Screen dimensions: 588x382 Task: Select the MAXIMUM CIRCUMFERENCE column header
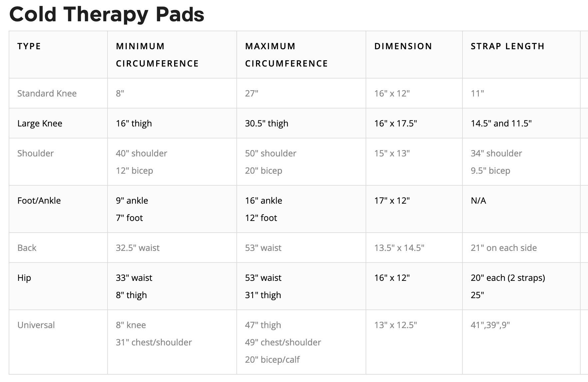(286, 55)
